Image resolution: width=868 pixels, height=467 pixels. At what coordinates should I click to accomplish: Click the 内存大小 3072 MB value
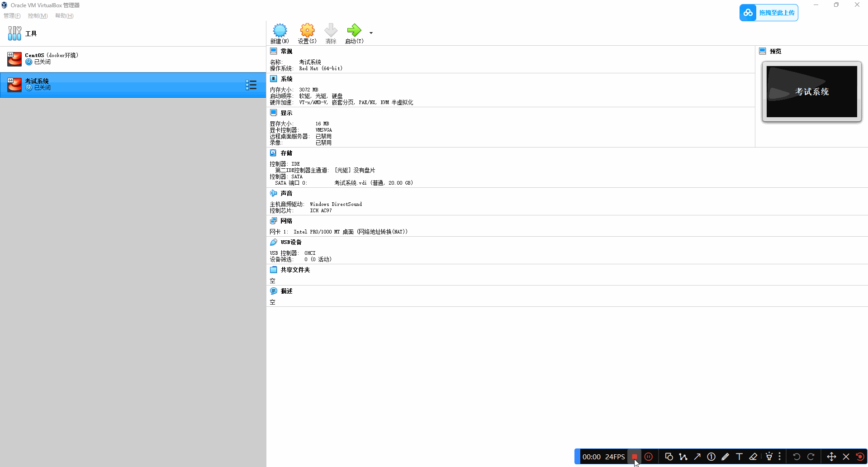point(308,90)
